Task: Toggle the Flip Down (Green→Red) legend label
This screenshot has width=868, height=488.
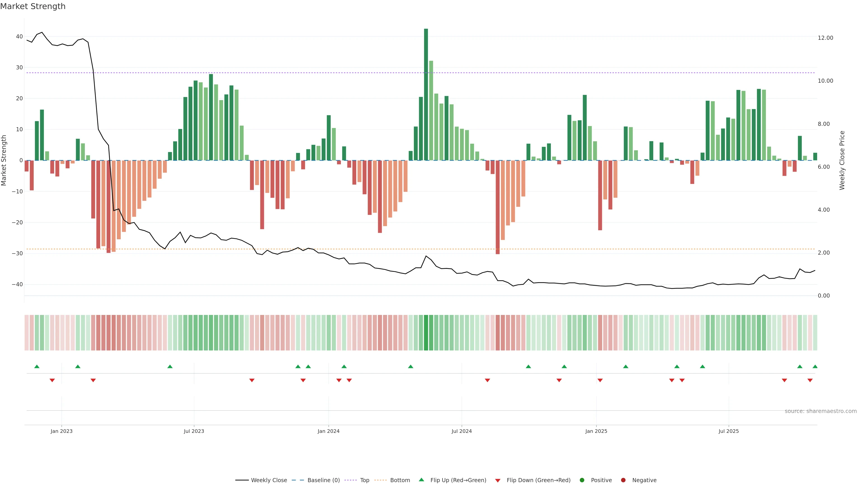Action: tap(538, 480)
